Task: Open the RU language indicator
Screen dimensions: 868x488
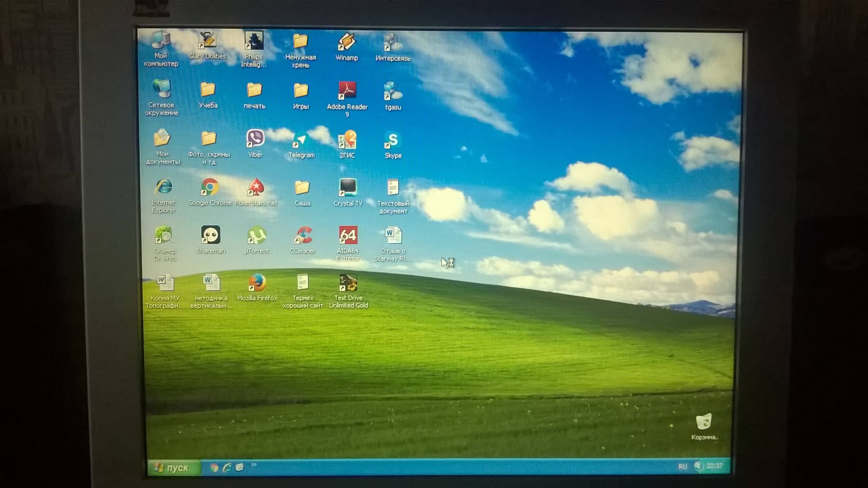Action: tap(683, 467)
